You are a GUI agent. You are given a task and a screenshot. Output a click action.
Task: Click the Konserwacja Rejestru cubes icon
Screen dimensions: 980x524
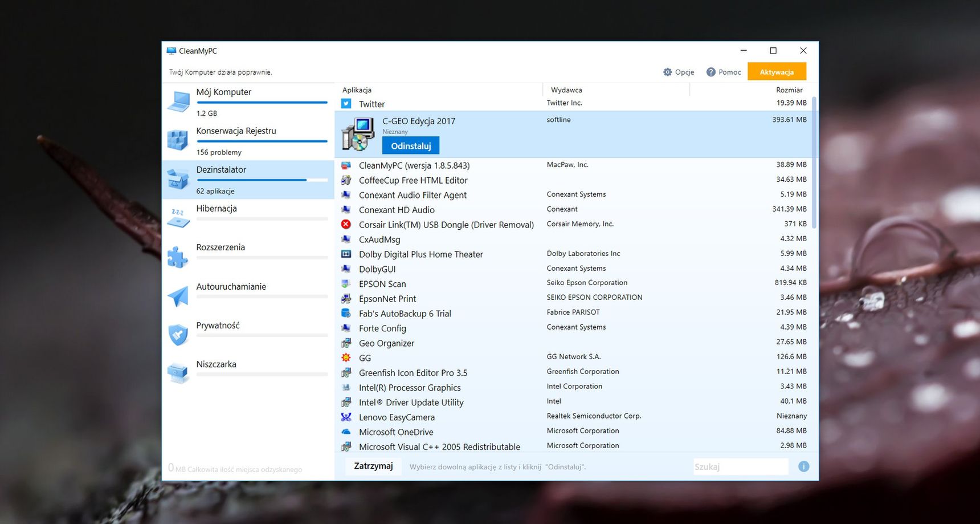[178, 140]
